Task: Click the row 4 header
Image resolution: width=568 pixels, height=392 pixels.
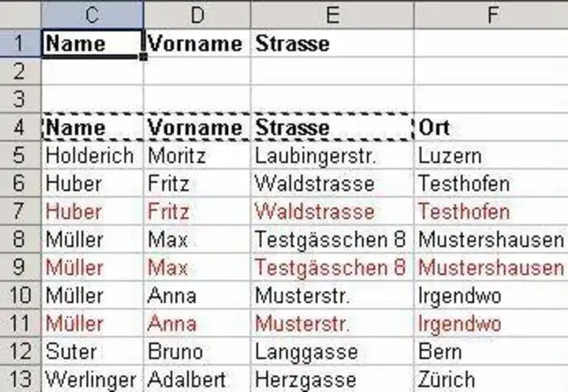Action: coord(20,127)
